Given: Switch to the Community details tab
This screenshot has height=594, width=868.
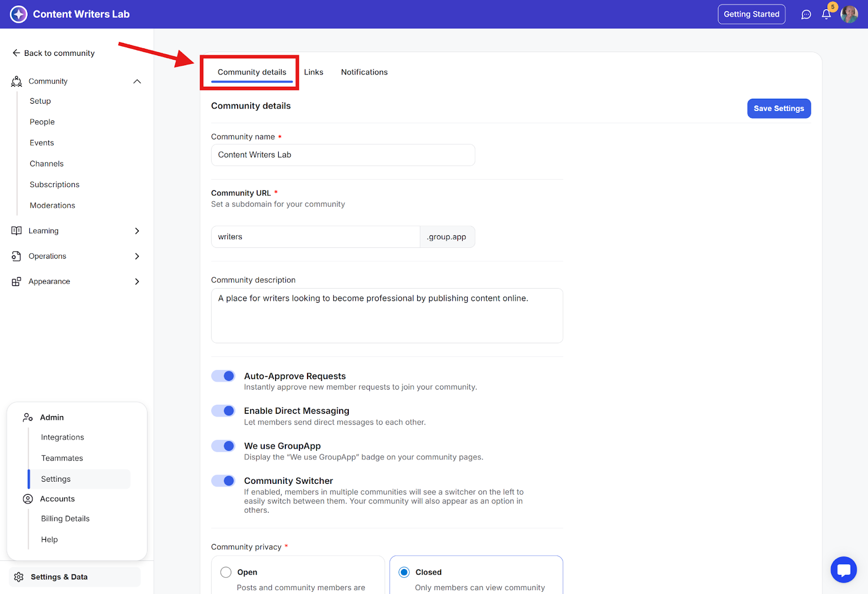Looking at the screenshot, I should tap(252, 72).
